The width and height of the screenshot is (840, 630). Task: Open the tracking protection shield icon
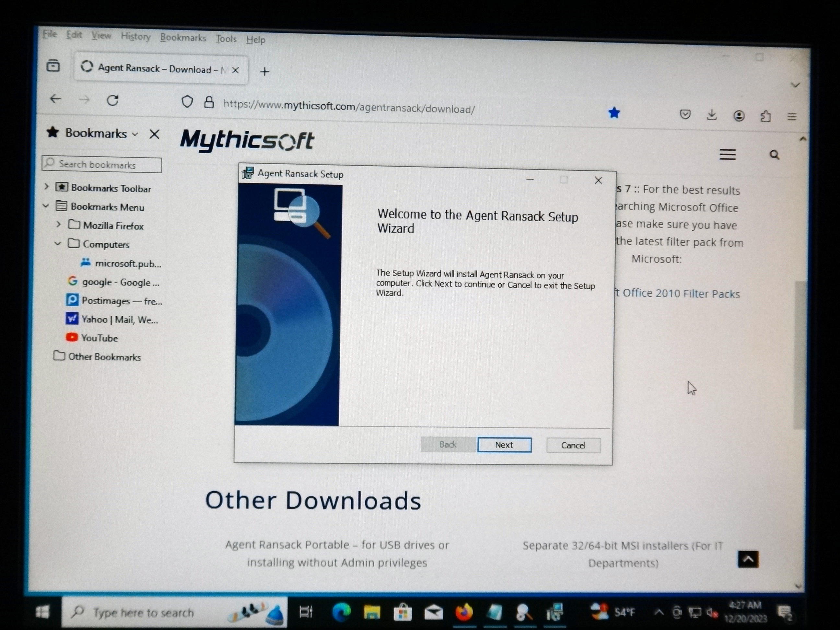(187, 102)
